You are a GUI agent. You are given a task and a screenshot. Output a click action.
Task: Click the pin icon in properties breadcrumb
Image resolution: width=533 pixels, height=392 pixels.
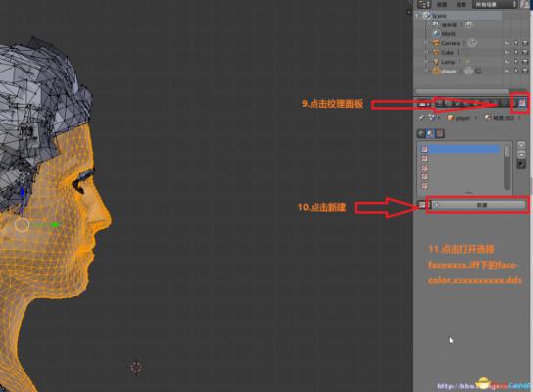(x=421, y=118)
